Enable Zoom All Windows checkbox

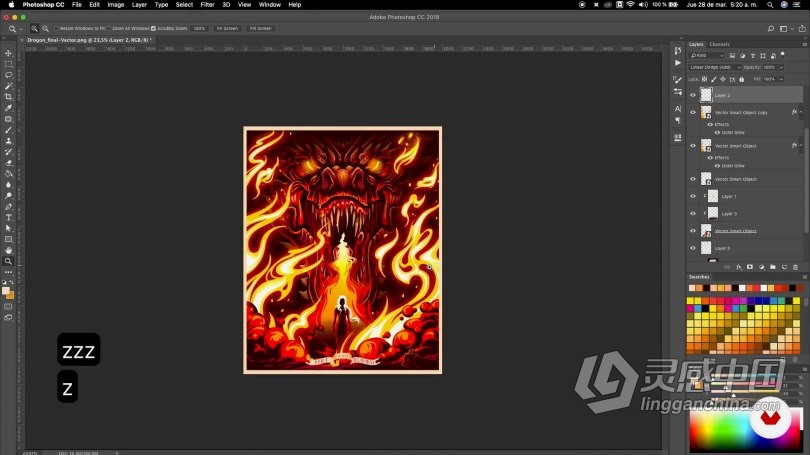[x=108, y=28]
